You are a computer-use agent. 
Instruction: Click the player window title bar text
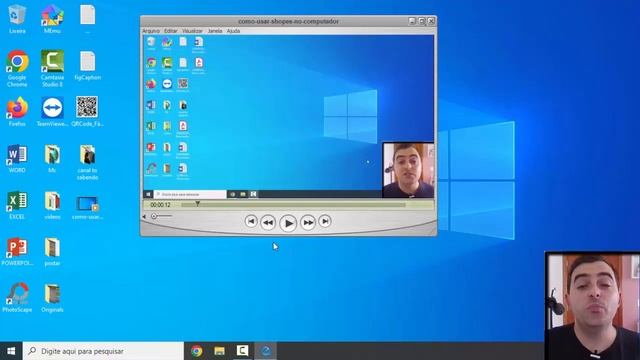coord(288,21)
